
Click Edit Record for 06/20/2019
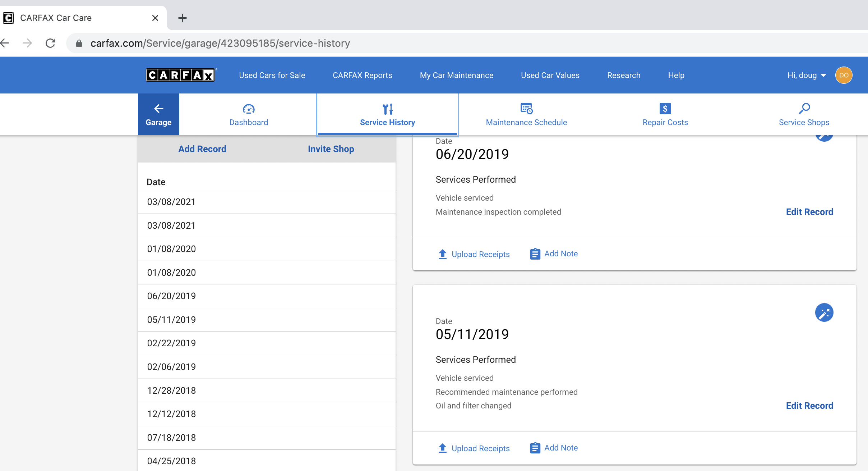(809, 212)
